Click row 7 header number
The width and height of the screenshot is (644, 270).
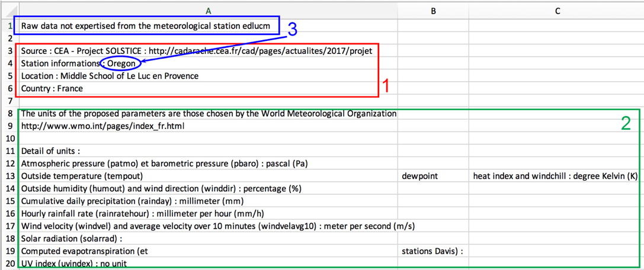pyautogui.click(x=9, y=101)
